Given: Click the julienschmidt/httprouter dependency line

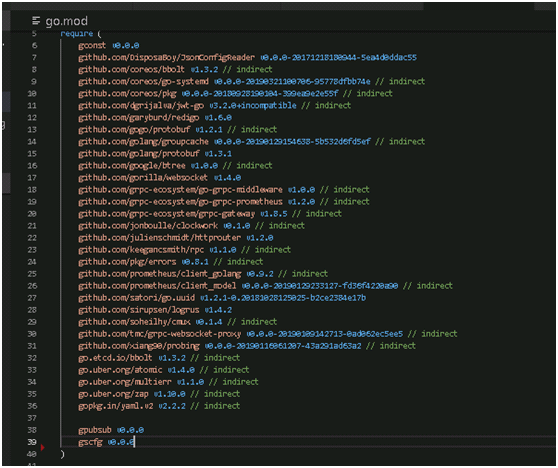Looking at the screenshot, I should pyautogui.click(x=176, y=238).
